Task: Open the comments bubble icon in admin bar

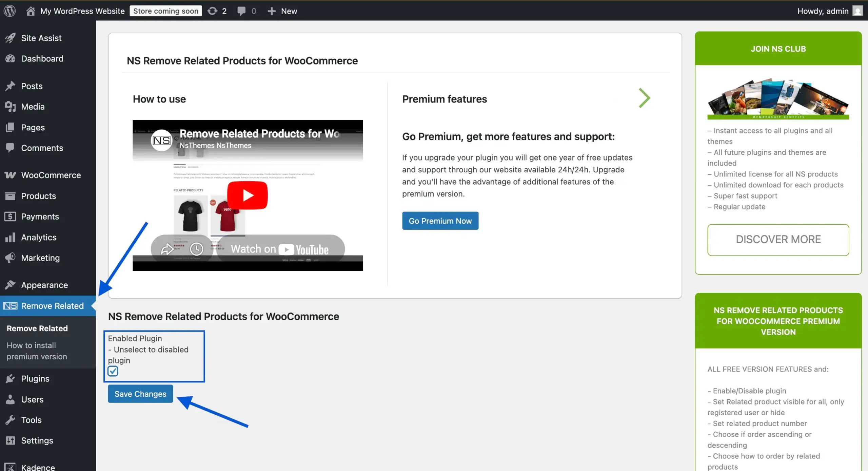Action: [241, 11]
